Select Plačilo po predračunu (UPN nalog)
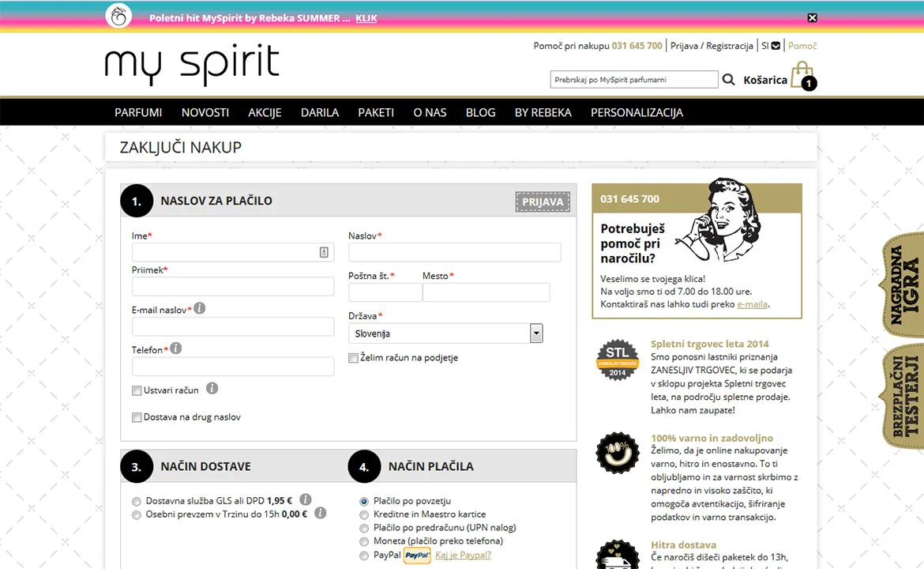 364,529
